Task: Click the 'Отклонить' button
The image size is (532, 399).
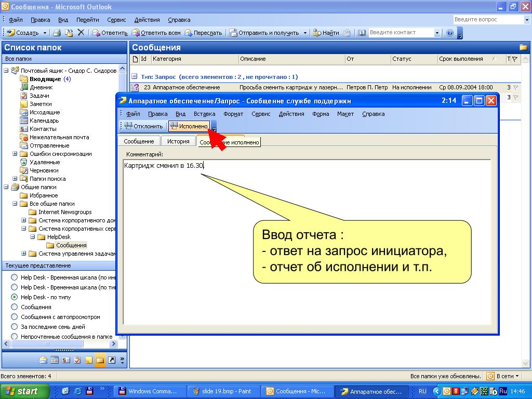Action: tap(143, 126)
